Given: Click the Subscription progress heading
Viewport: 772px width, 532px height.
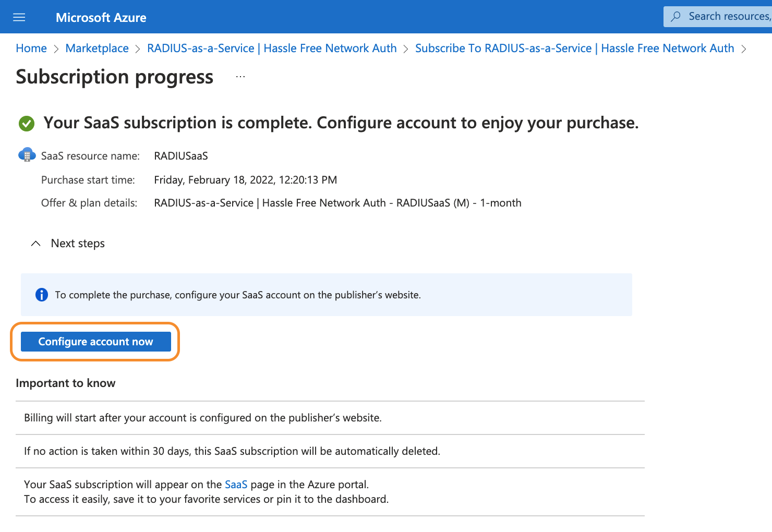Looking at the screenshot, I should [x=115, y=77].
